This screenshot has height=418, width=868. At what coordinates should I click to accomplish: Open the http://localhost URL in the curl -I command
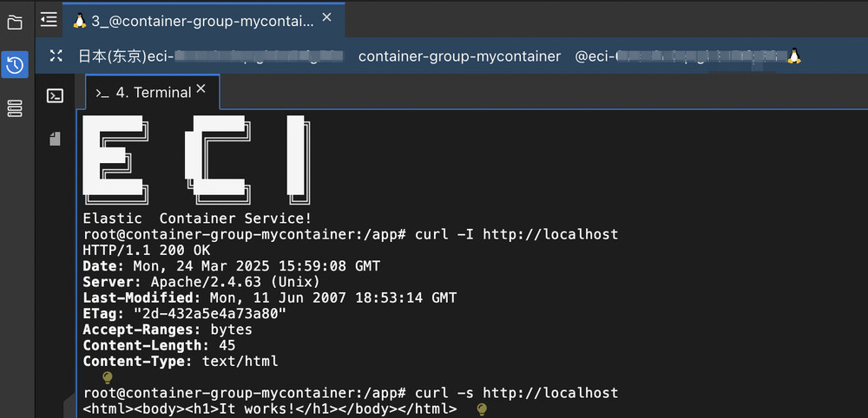[550, 235]
